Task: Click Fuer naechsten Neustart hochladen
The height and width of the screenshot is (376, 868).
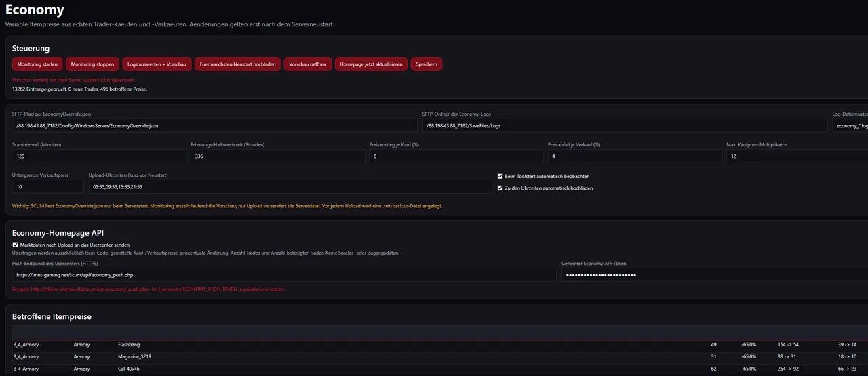Action: coord(237,64)
